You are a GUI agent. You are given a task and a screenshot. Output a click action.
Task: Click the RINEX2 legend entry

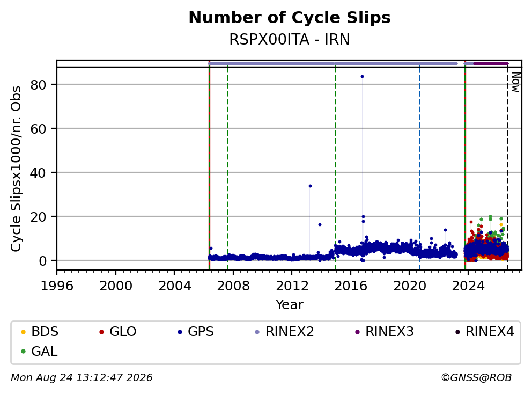click(285, 332)
